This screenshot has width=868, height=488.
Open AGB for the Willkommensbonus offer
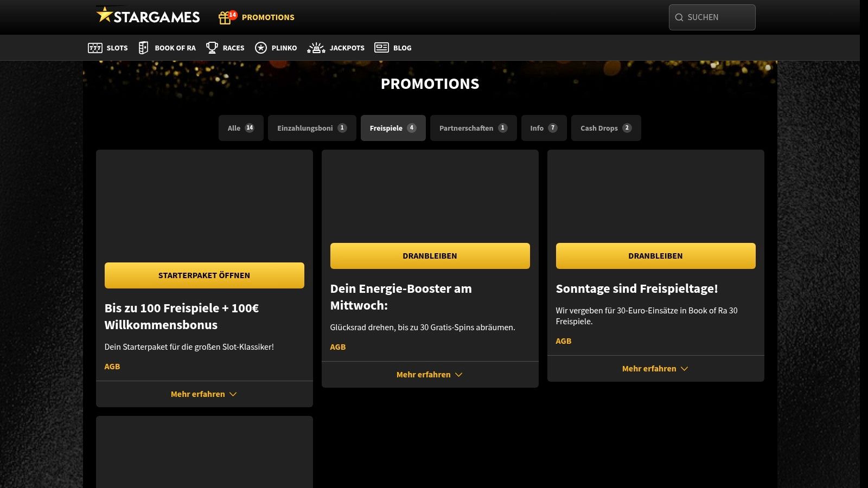click(112, 367)
